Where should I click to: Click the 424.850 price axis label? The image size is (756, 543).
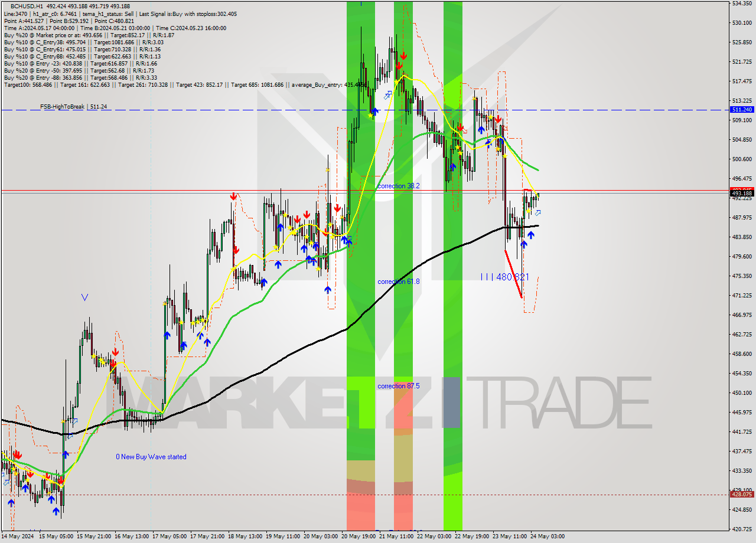coord(742,509)
